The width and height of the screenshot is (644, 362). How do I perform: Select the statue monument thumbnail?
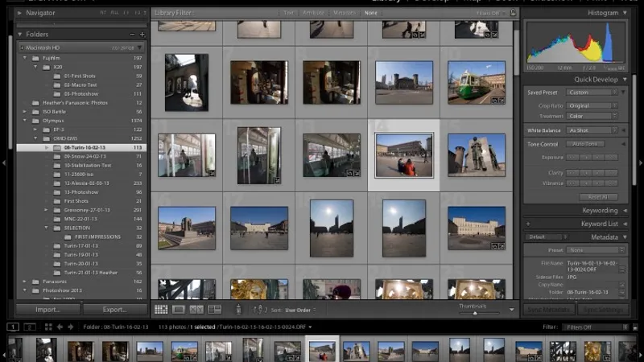point(477,155)
